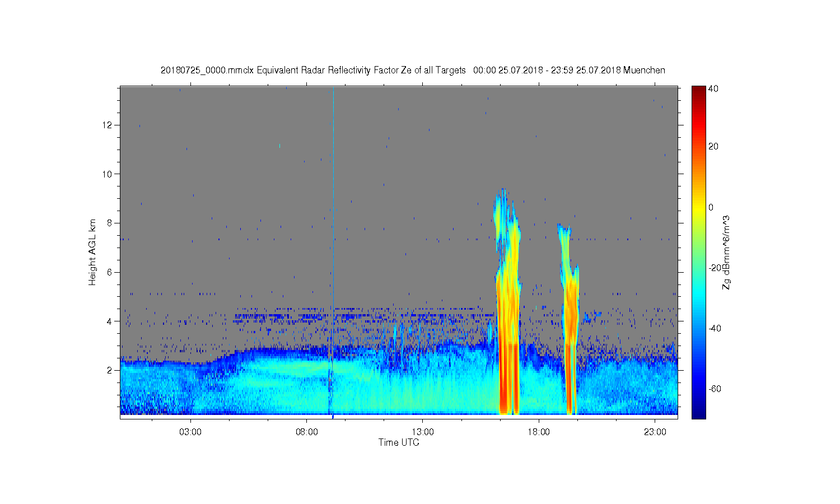
Task: Click the colorbar value '20'
Action: [713, 147]
